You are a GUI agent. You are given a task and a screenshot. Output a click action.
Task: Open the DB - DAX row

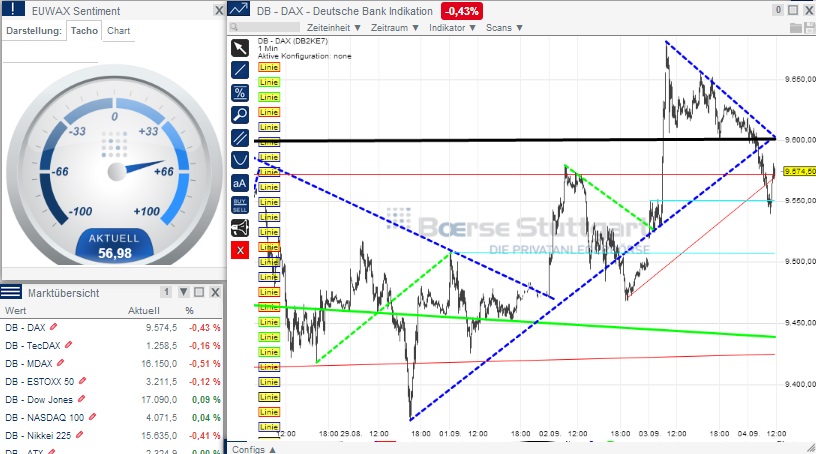[x=112, y=327]
